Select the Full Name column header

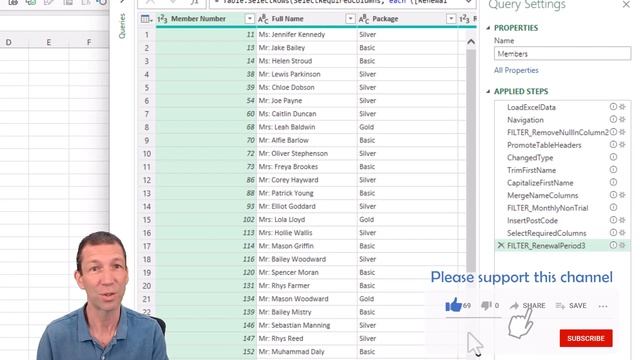pyautogui.click(x=287, y=19)
